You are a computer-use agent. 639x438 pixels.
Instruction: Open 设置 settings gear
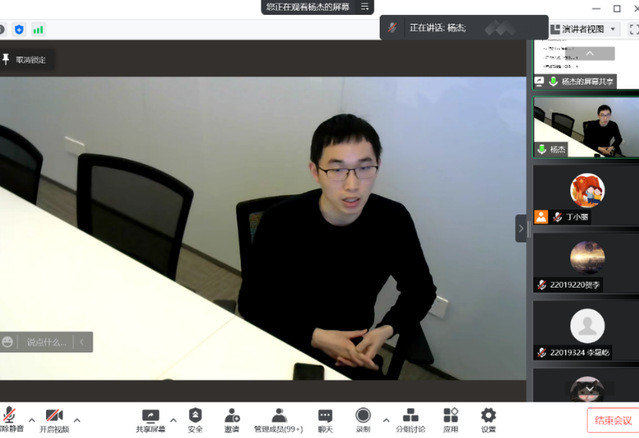pyautogui.click(x=488, y=418)
